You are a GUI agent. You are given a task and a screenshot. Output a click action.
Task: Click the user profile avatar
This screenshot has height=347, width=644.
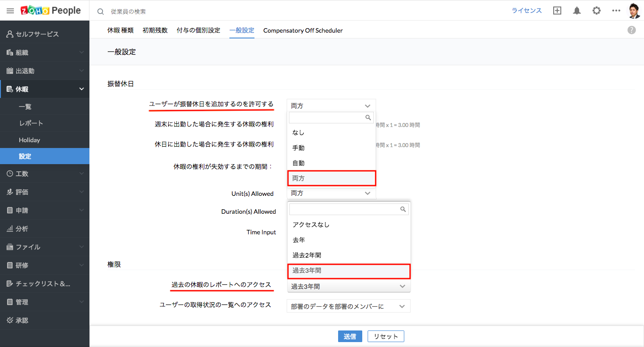[634, 11]
